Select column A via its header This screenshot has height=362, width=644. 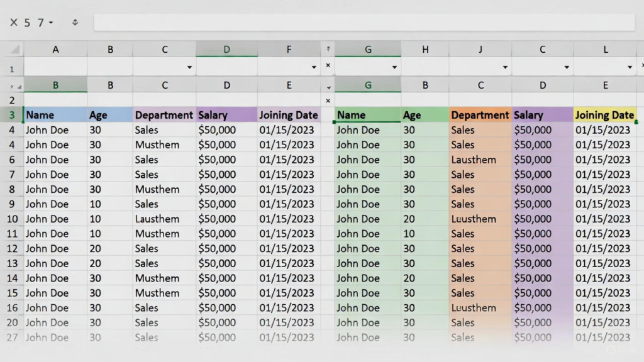(x=55, y=49)
